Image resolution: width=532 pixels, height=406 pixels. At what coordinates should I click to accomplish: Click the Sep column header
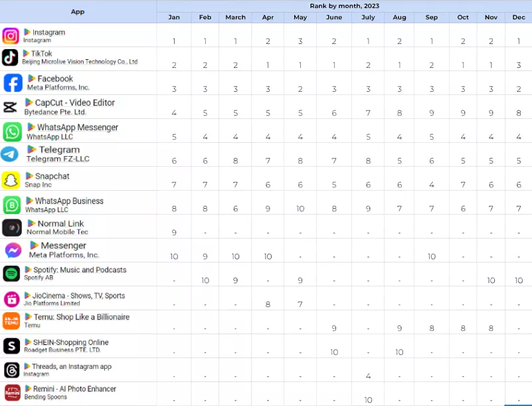(x=431, y=17)
